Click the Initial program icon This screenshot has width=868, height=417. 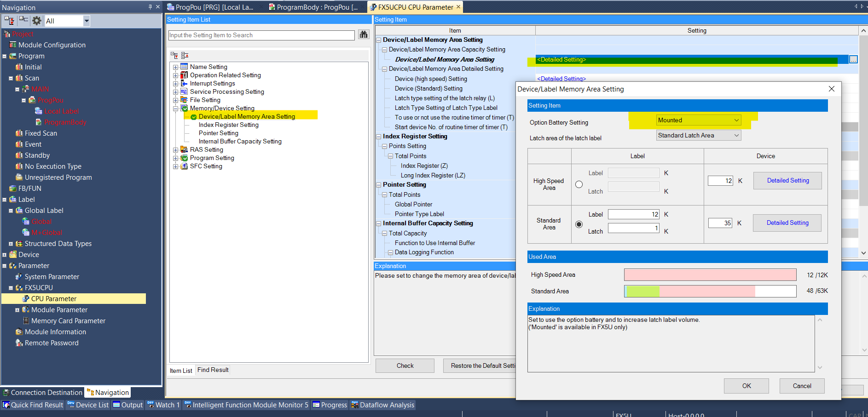tap(19, 67)
